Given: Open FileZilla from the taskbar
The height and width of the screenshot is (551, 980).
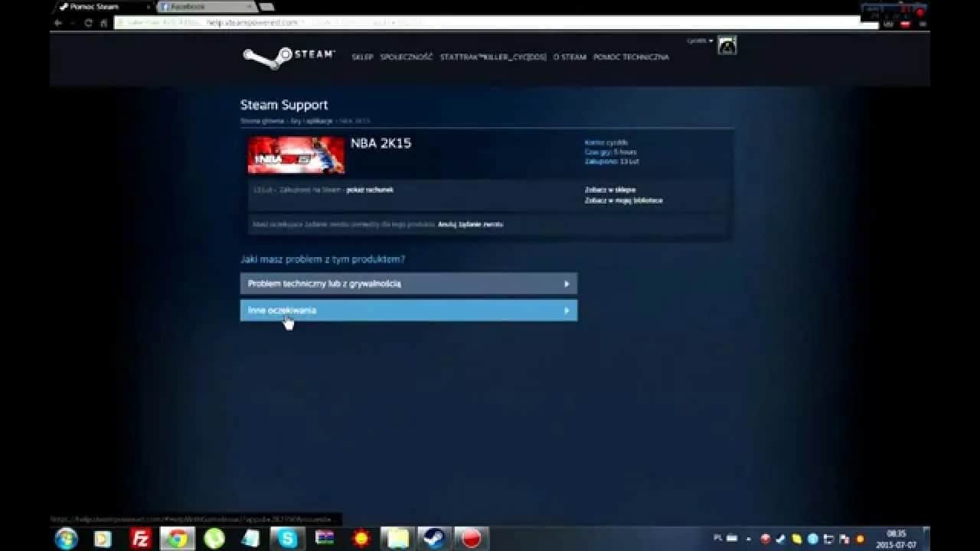Looking at the screenshot, I should click(141, 539).
